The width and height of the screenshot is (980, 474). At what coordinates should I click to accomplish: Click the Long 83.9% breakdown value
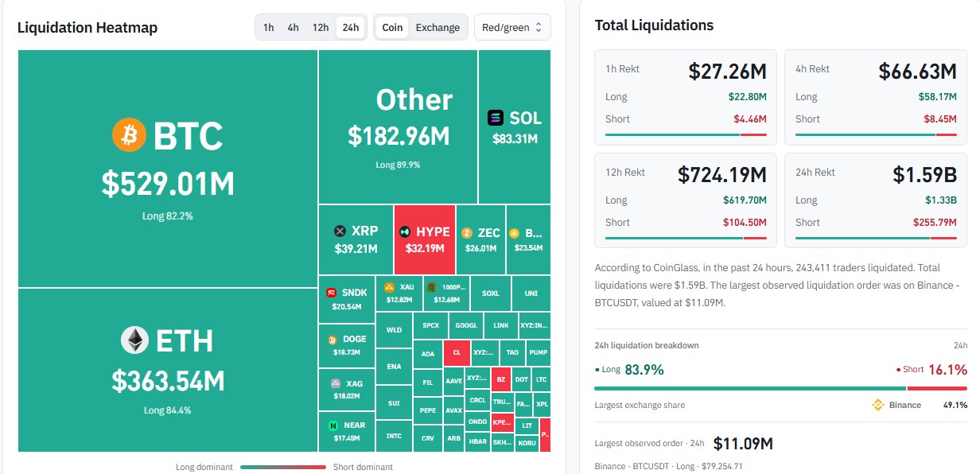click(x=644, y=369)
